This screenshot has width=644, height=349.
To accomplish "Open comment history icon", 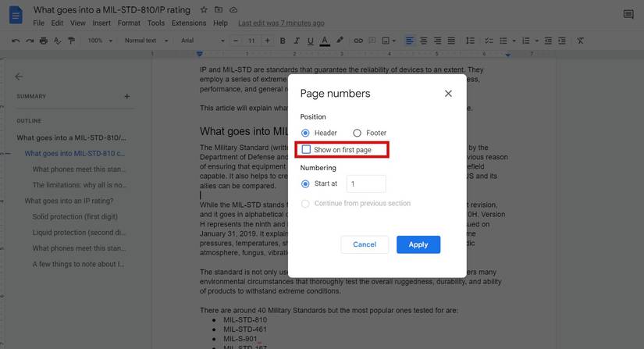I will coord(628,15).
